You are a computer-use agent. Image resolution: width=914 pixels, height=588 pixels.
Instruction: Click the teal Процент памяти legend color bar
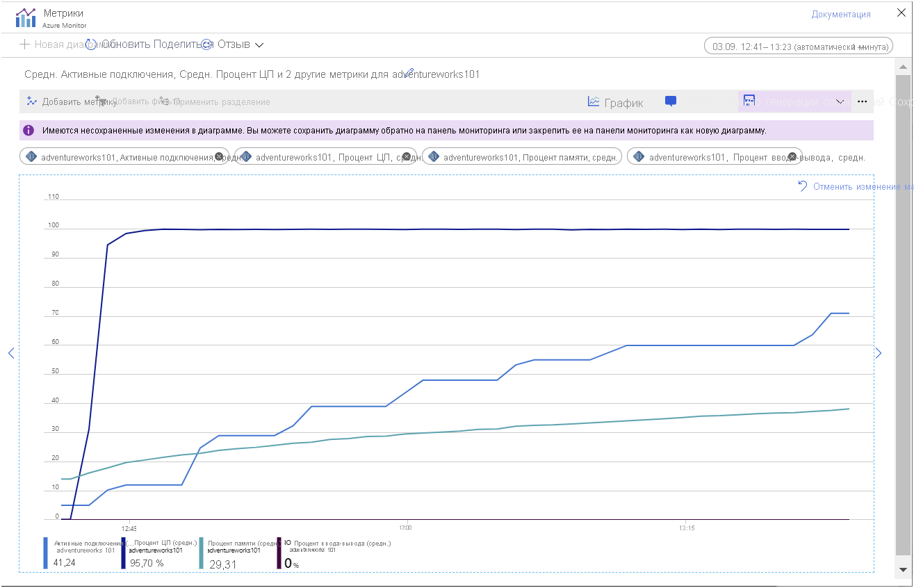pos(202,553)
